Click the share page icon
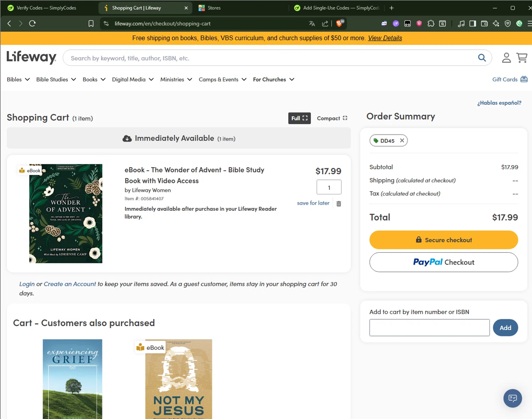Screen dimensions: 532x419 tap(325, 23)
